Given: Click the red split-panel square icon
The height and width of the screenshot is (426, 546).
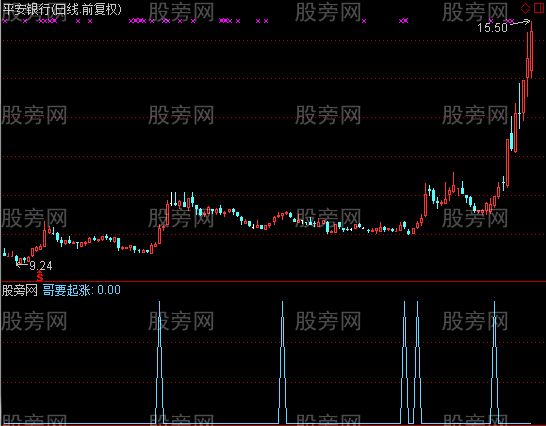Looking at the screenshot, I should coord(539,8).
